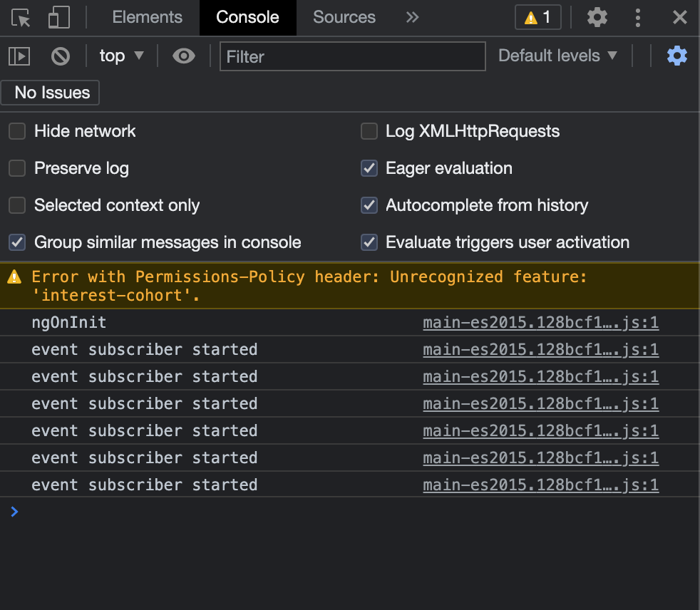The width and height of the screenshot is (700, 610).
Task: Enable the Preserve log checkbox
Action: pos(17,168)
